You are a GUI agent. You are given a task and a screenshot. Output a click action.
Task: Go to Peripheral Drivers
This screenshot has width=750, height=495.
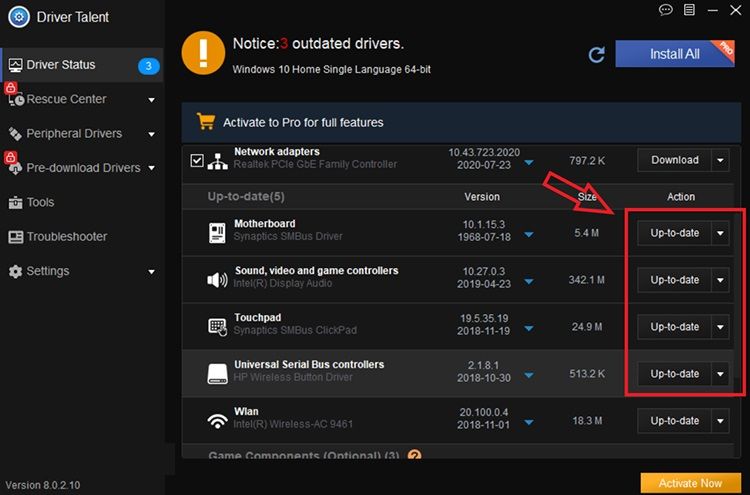click(x=82, y=134)
